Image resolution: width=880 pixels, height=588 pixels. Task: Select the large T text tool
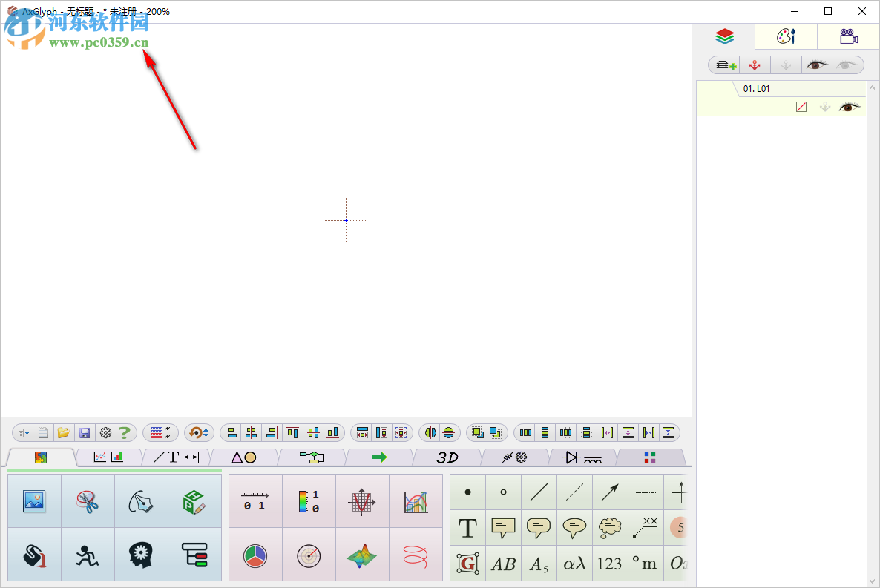click(x=468, y=527)
